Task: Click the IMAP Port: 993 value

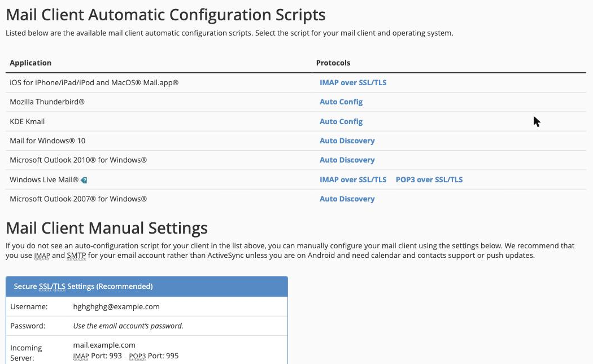Action: tap(97, 356)
